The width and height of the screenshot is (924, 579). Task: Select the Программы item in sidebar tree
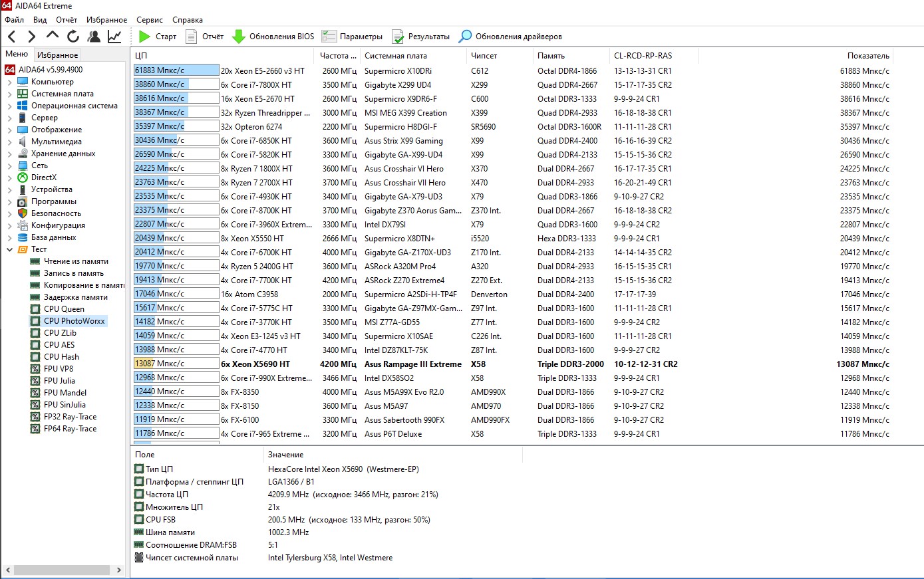coord(47,201)
